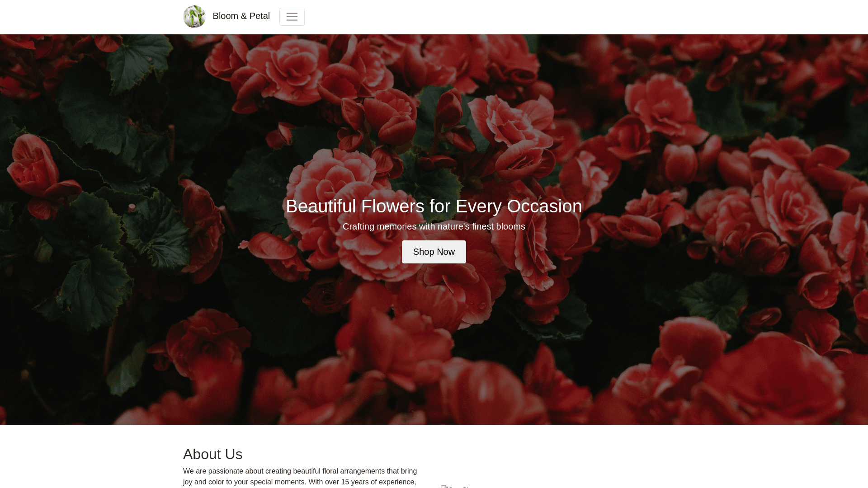Click the words 15 years of experience
The height and width of the screenshot is (488, 868).
(x=378, y=482)
